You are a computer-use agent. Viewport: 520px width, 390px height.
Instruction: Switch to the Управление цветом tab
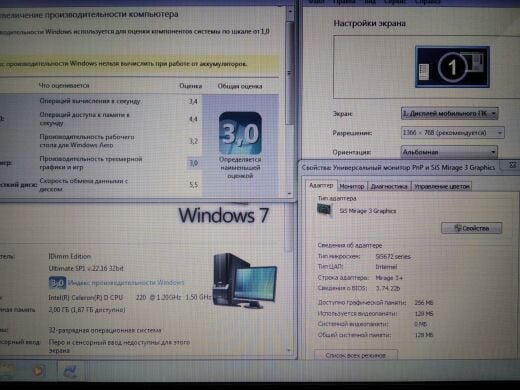pos(442,186)
